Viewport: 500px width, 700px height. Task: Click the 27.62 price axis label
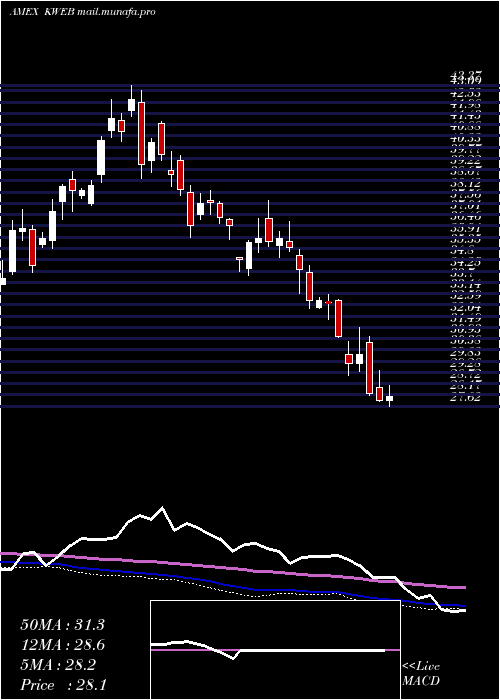tap(466, 398)
